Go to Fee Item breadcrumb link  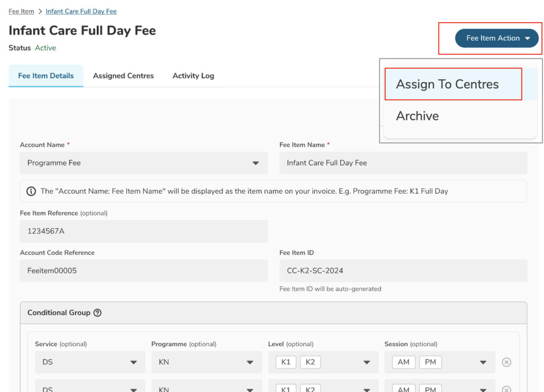coord(21,12)
